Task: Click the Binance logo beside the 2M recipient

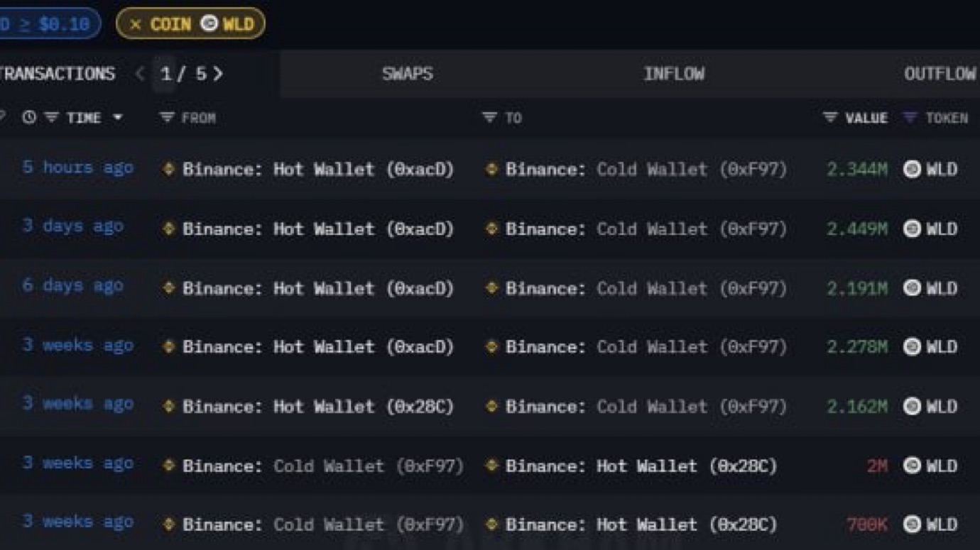Action: [x=491, y=466]
